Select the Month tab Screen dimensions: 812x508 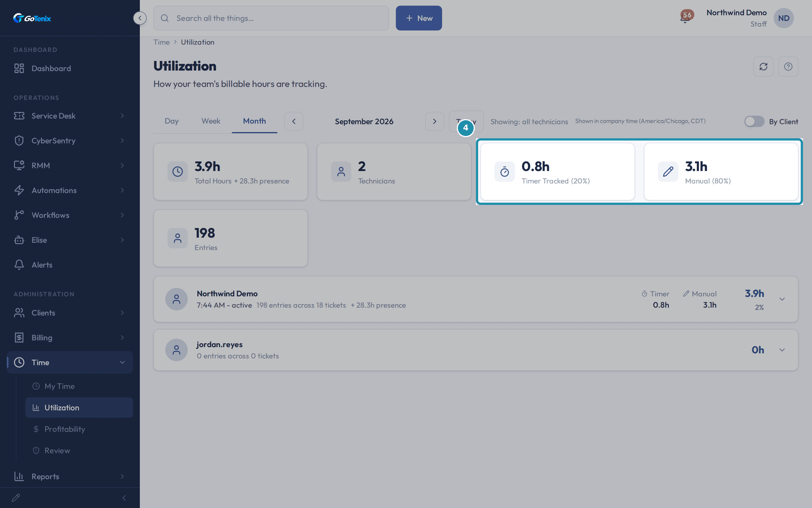coord(254,121)
